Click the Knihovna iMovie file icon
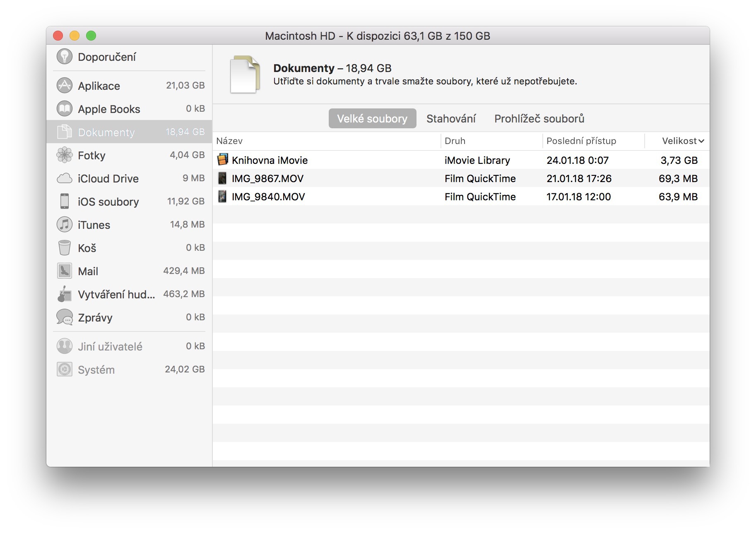This screenshot has width=756, height=533. click(223, 160)
